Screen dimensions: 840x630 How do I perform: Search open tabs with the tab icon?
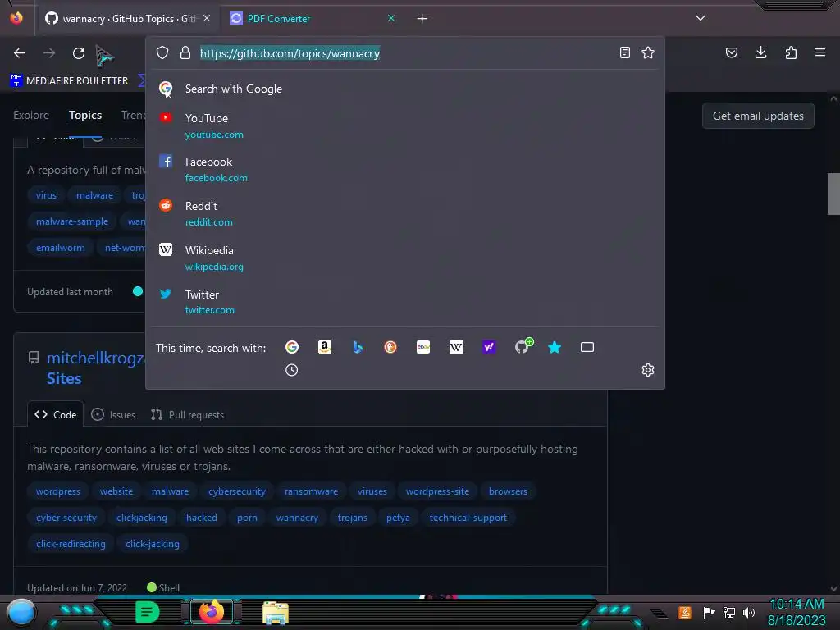[587, 347]
